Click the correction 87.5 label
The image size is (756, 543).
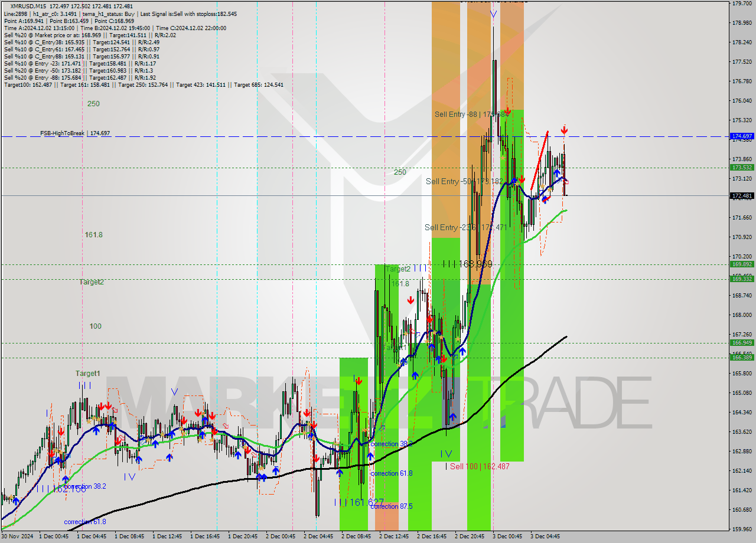(392, 506)
